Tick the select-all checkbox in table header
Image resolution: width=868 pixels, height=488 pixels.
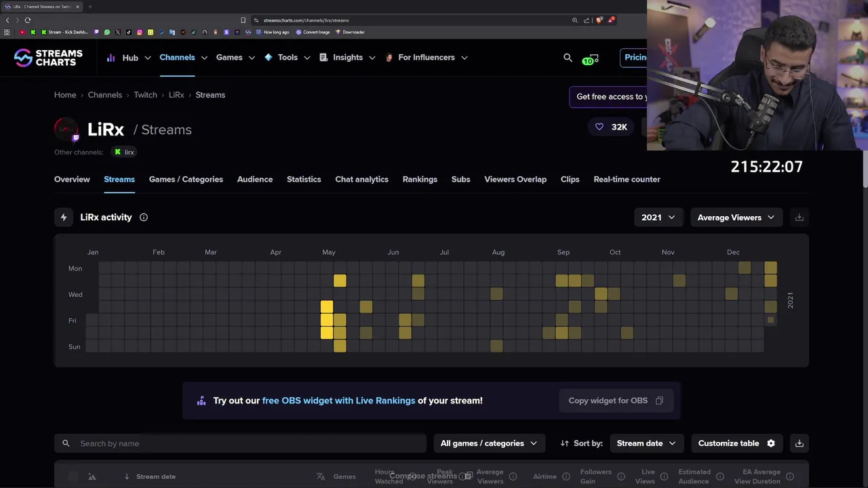(73, 476)
